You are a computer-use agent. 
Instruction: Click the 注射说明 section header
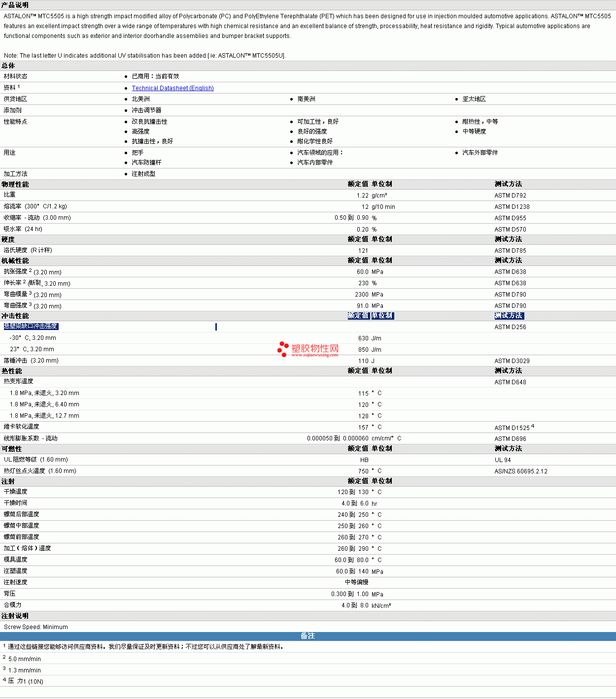pos(15,616)
